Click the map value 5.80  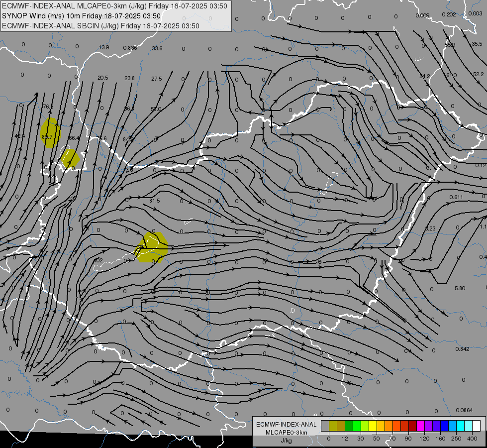click(460, 289)
